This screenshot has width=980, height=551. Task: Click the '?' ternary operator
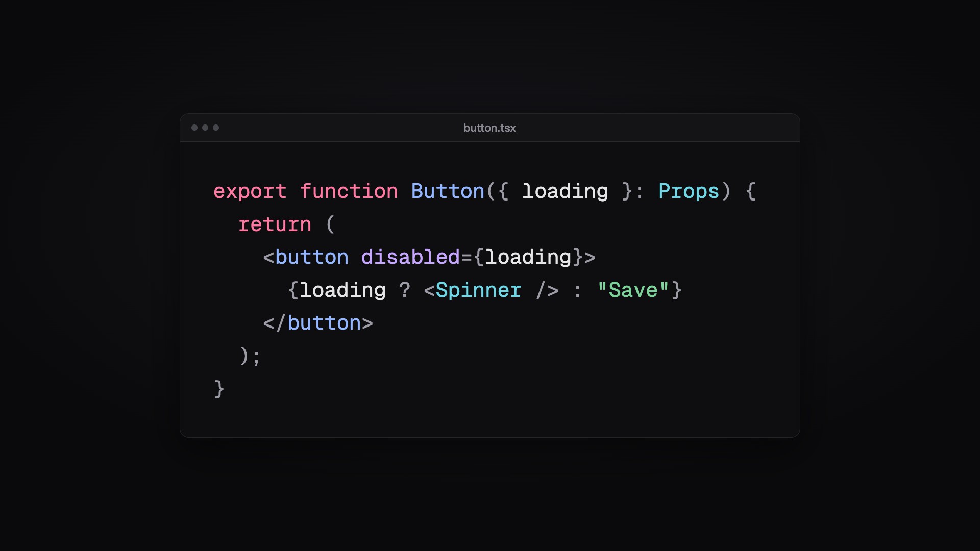click(405, 290)
